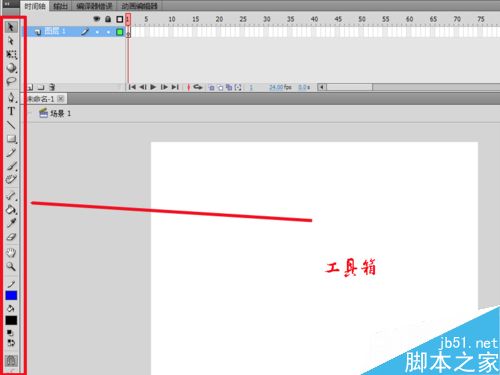The width and height of the screenshot is (500, 375).
Task: Switch to the 时间轴 tab
Action: click(35, 6)
